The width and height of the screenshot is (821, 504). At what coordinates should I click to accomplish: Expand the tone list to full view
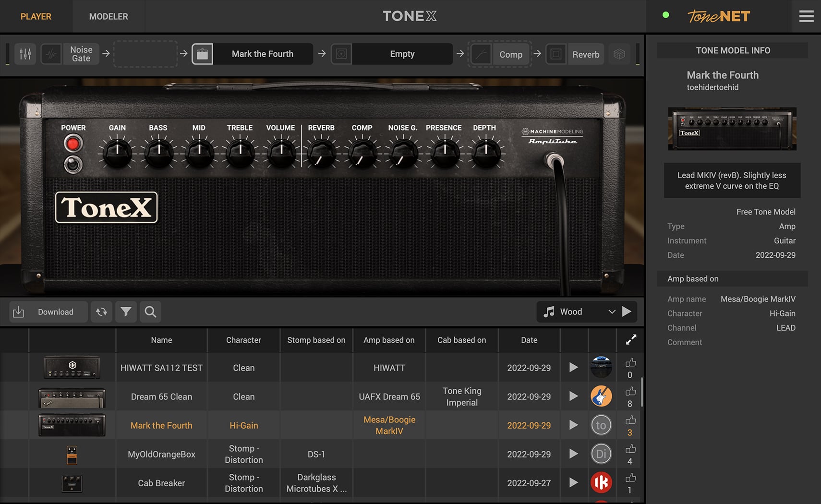631,340
